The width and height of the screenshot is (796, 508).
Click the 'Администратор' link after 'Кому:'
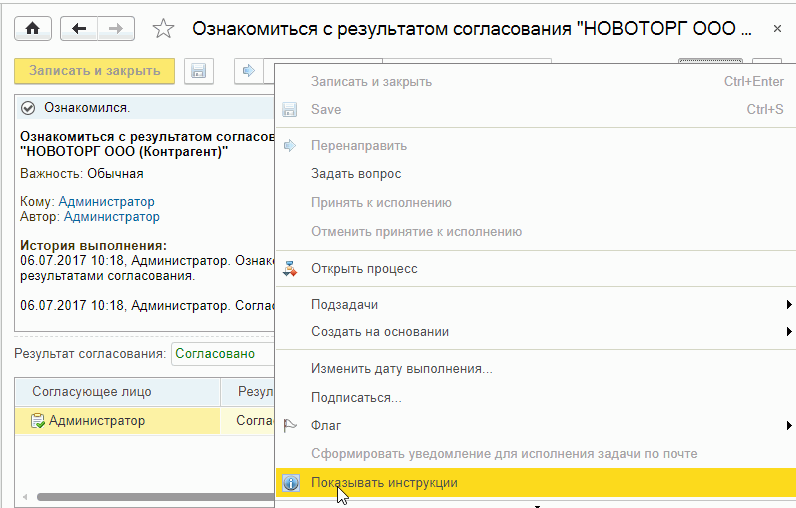[106, 201]
